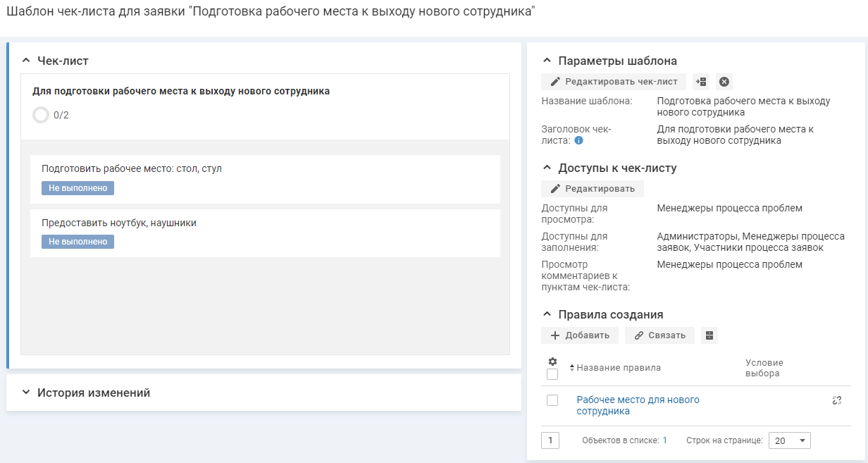Click the page number 1 field
This screenshot has height=463, width=868.
pos(550,440)
